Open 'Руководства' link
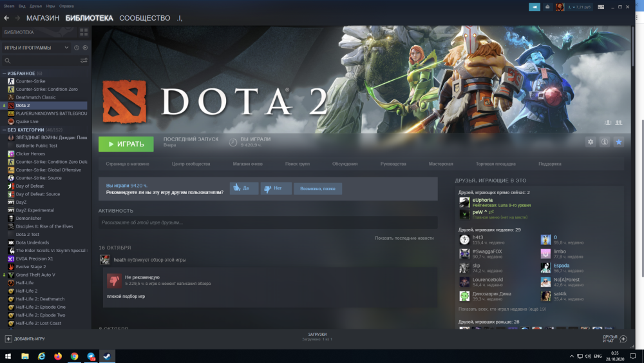Viewport: 644px width, 363px height. (393, 164)
